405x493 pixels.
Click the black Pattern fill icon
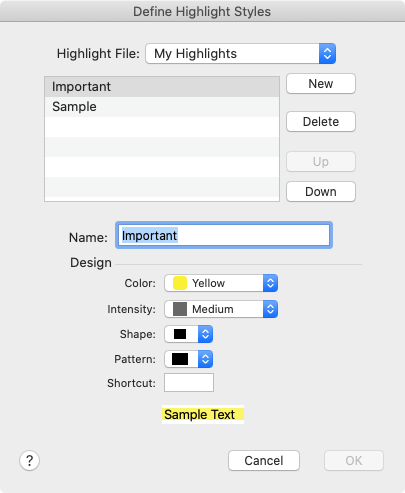(180, 359)
